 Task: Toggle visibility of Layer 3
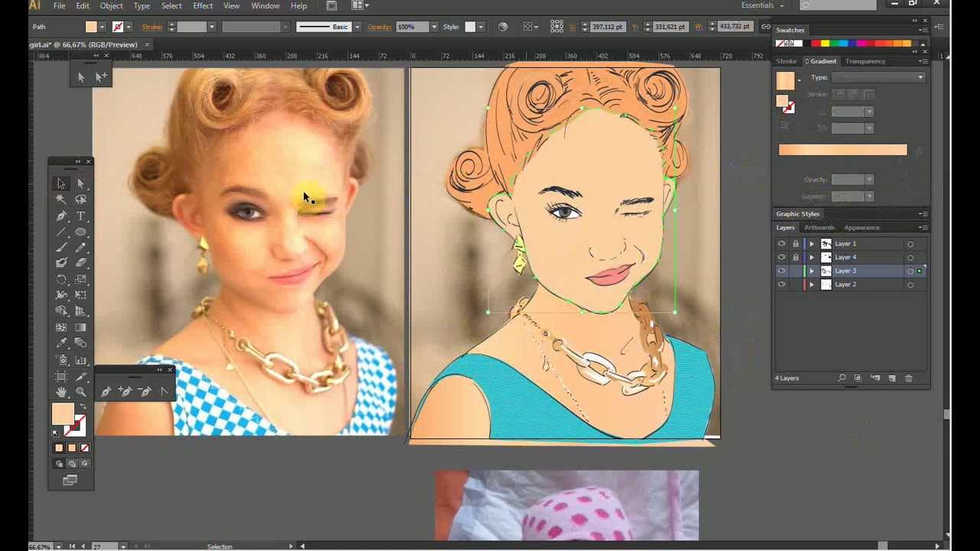pos(782,271)
